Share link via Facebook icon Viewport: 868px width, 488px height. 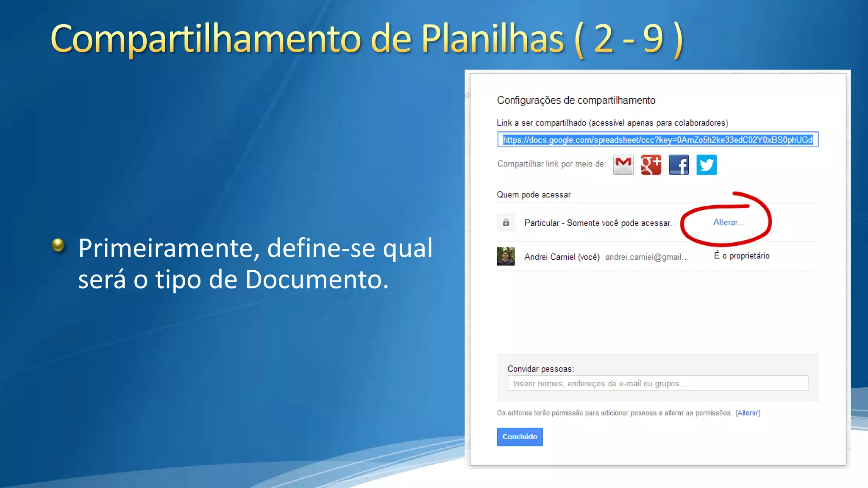click(679, 165)
